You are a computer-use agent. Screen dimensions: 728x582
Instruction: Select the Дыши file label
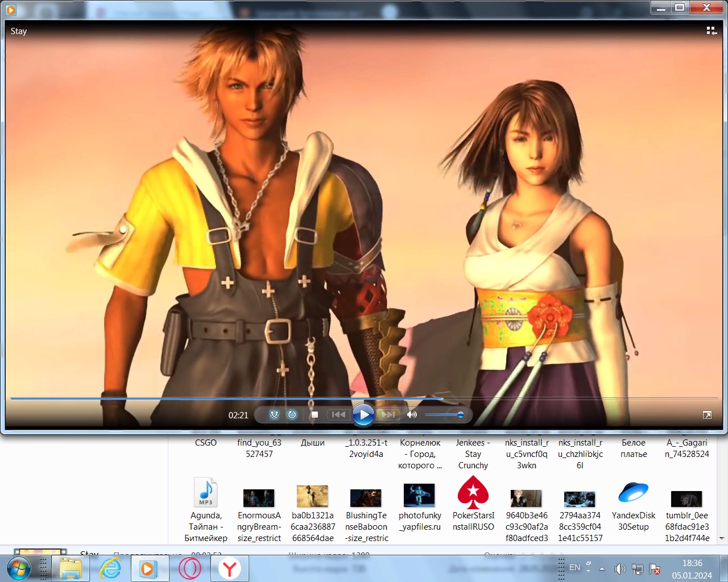click(x=313, y=443)
